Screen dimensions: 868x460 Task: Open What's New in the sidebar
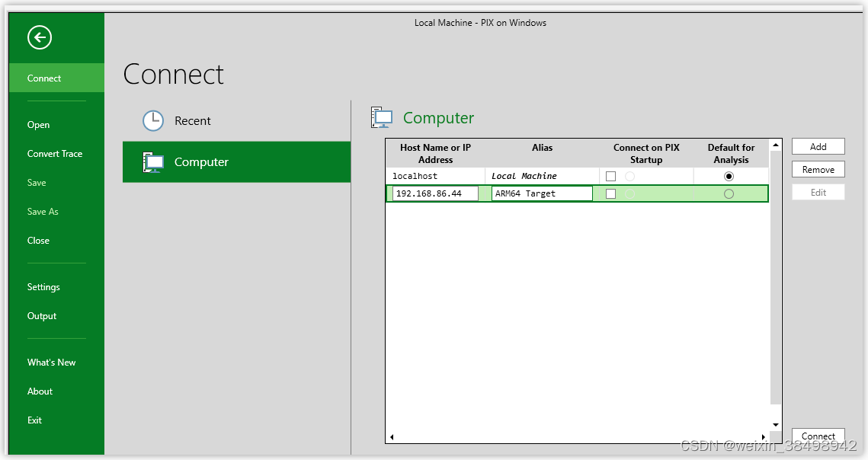[52, 362]
